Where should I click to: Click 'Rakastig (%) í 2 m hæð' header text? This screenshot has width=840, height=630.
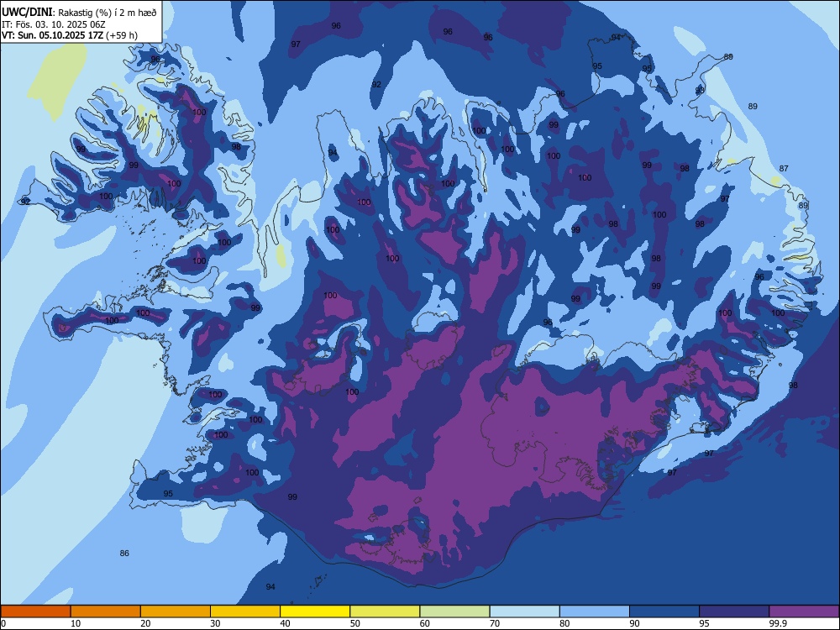pos(107,13)
